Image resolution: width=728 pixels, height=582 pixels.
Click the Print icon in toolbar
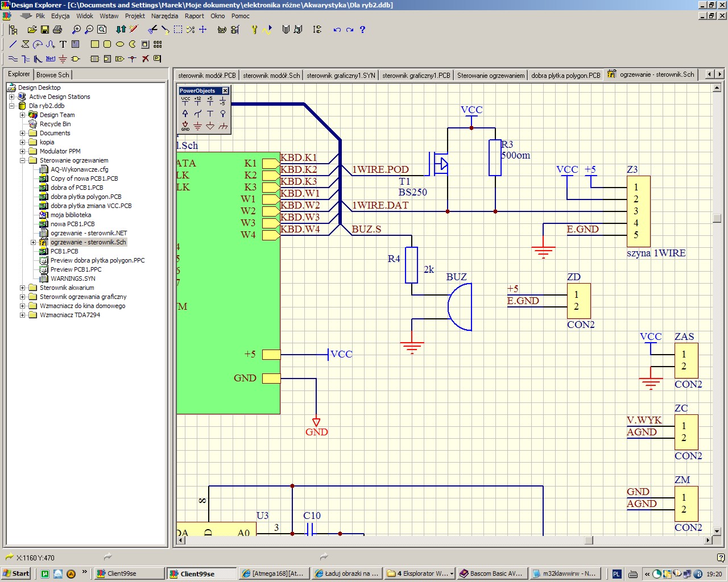[57, 30]
